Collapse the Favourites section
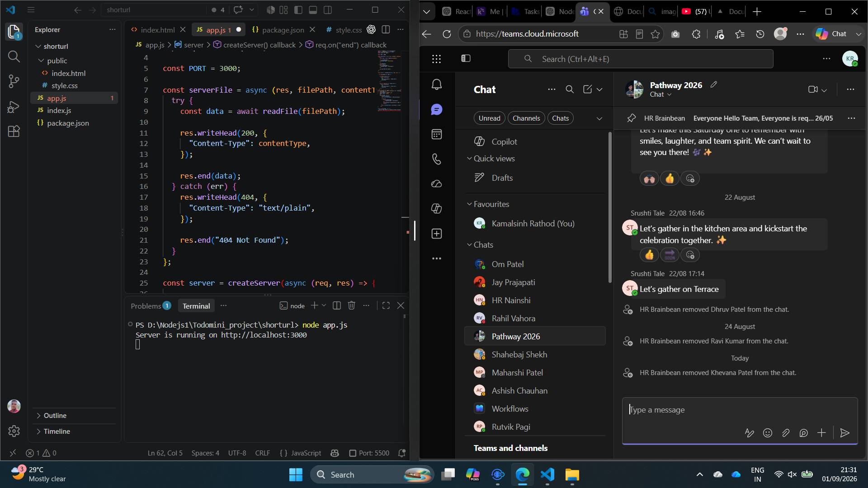The image size is (868, 488). coord(488,204)
